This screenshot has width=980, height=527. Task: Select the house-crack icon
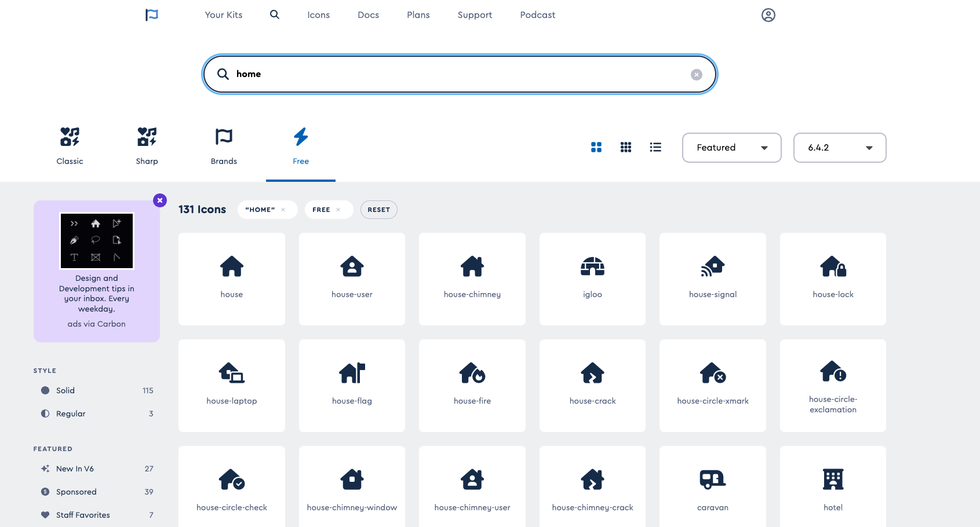(592, 386)
